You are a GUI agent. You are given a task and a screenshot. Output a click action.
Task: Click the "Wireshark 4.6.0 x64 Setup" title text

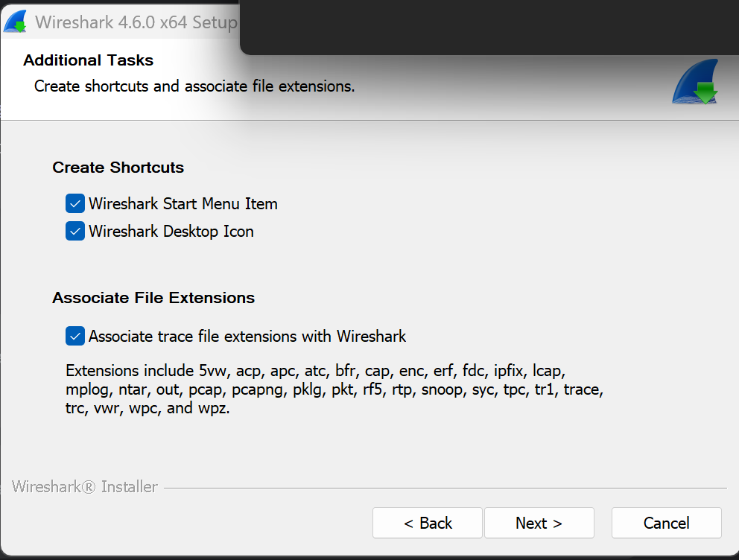(136, 22)
